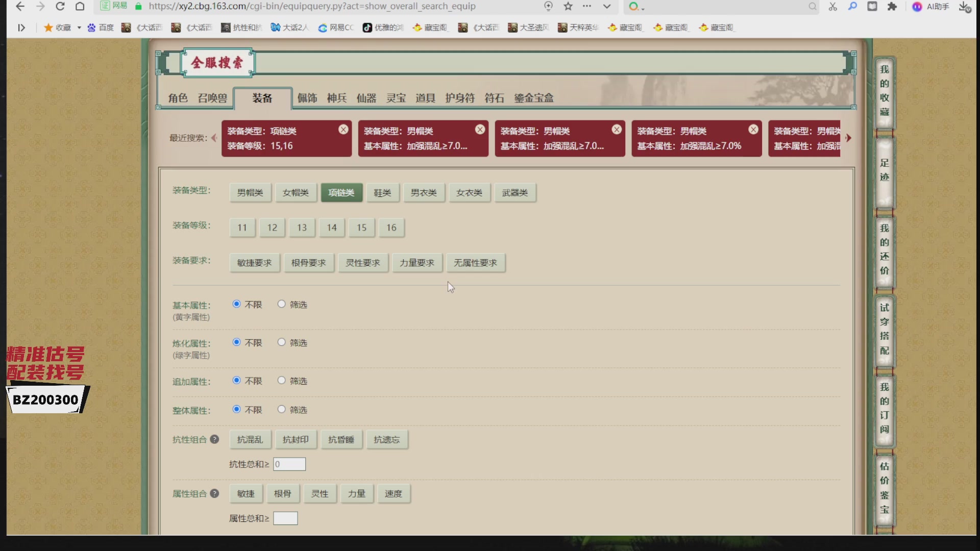Select 筛选 for 基本属性
This screenshot has width=980, height=551.
(x=281, y=304)
